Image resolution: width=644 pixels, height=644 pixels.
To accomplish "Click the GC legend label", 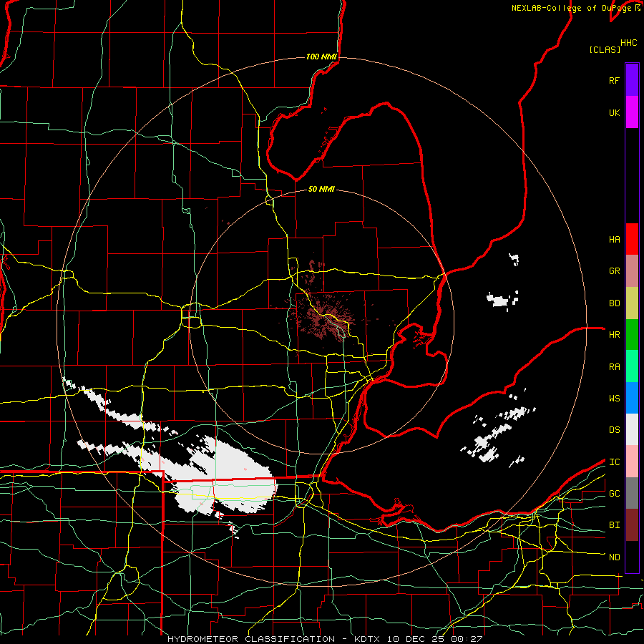I will (614, 494).
